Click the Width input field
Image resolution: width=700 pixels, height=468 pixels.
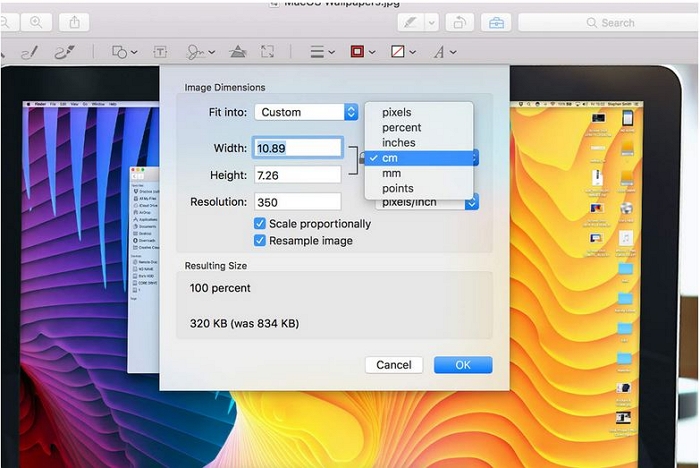point(298,148)
